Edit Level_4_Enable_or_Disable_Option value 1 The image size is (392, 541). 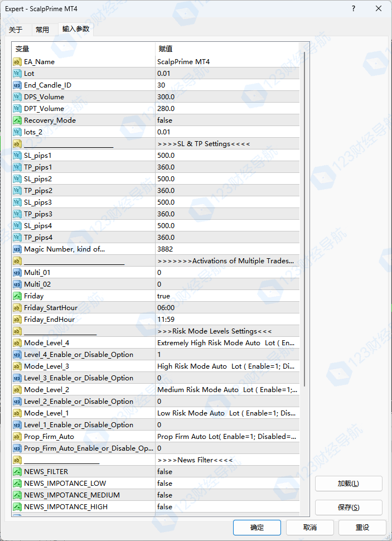pyautogui.click(x=227, y=355)
